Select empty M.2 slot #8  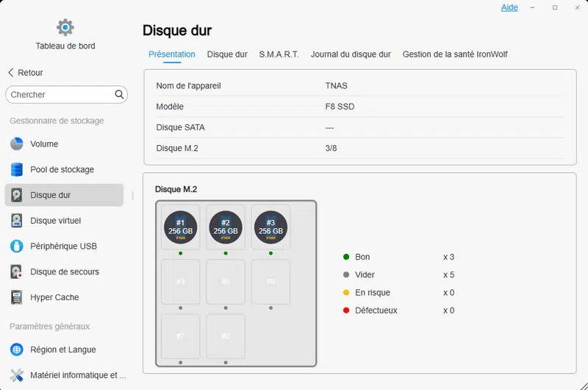[226, 336]
